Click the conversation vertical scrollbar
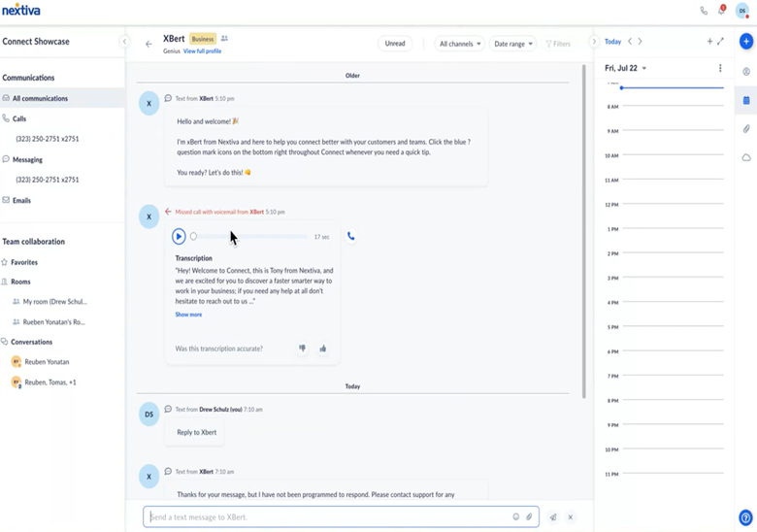 pos(583,232)
